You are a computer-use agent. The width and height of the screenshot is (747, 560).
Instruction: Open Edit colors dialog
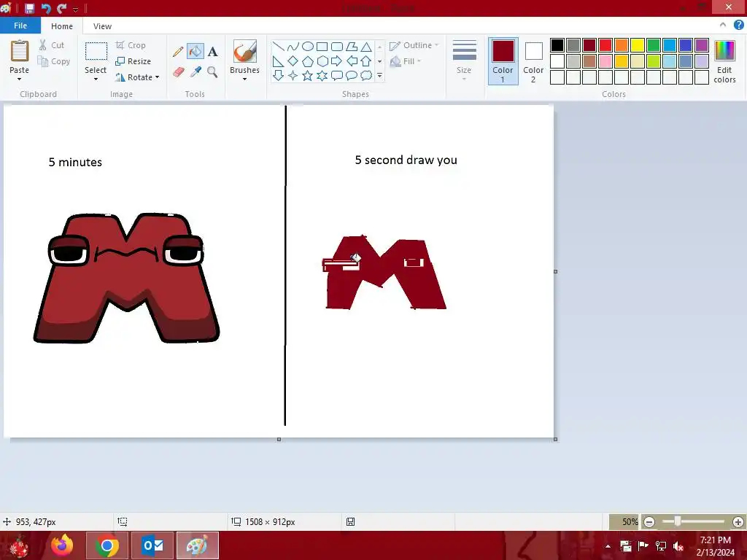[724, 61]
